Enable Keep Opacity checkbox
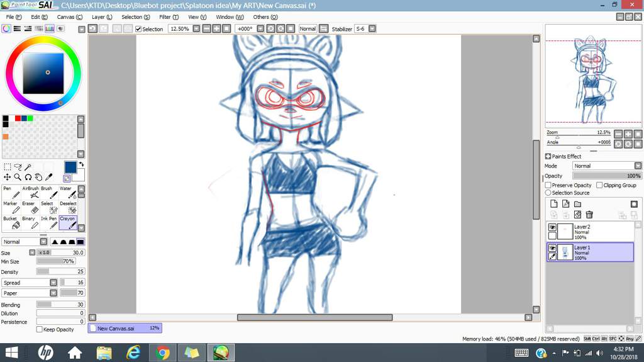644x362 pixels. [40, 329]
